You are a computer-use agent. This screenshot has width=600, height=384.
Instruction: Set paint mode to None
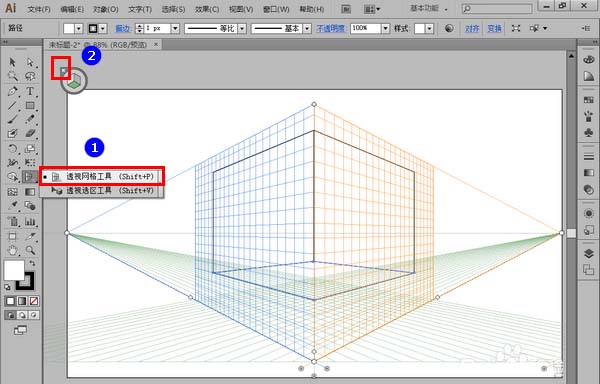pos(34,301)
